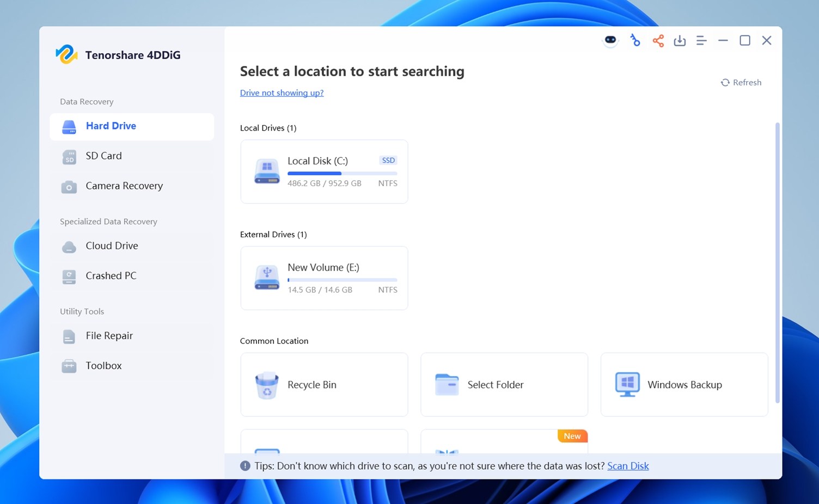Click New Volume E usage progress bar

click(x=342, y=280)
